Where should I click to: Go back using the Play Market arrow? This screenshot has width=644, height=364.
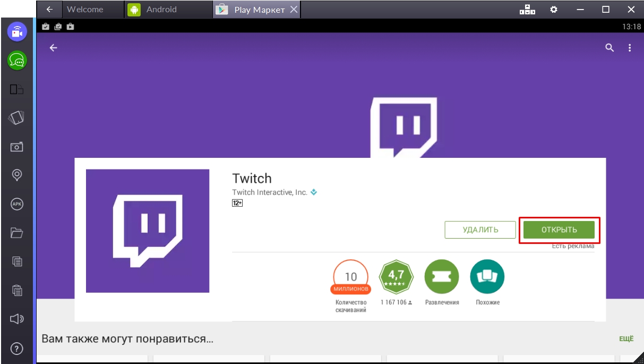53,48
